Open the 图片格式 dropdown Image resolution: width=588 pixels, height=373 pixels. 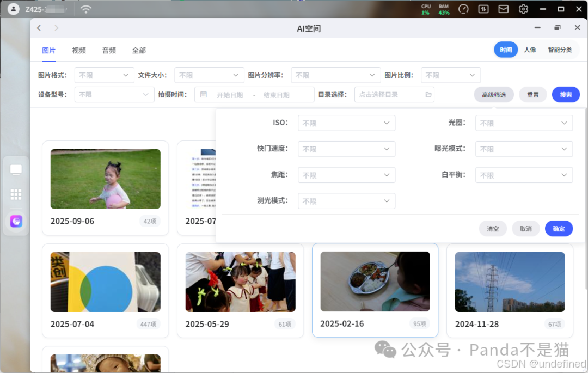pyautogui.click(x=104, y=75)
